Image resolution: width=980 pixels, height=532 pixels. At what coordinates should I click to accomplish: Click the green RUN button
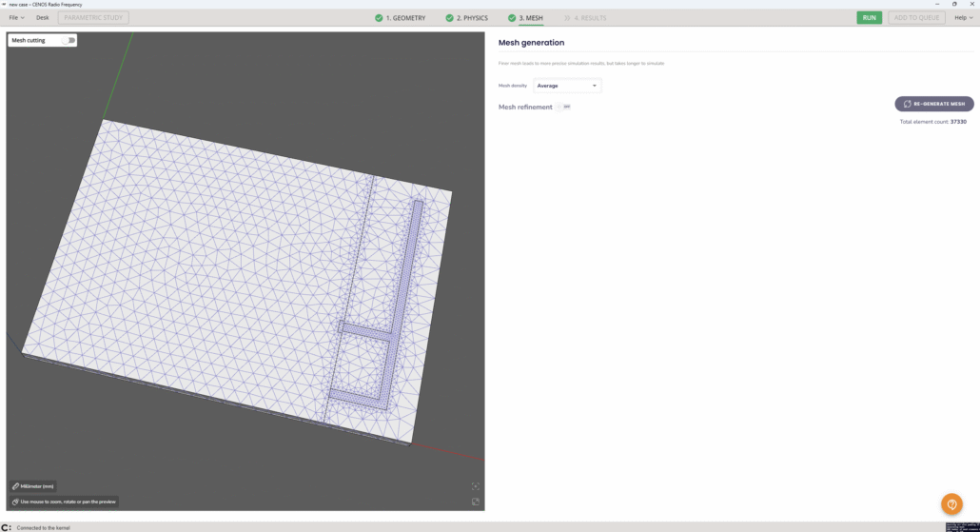tap(869, 18)
